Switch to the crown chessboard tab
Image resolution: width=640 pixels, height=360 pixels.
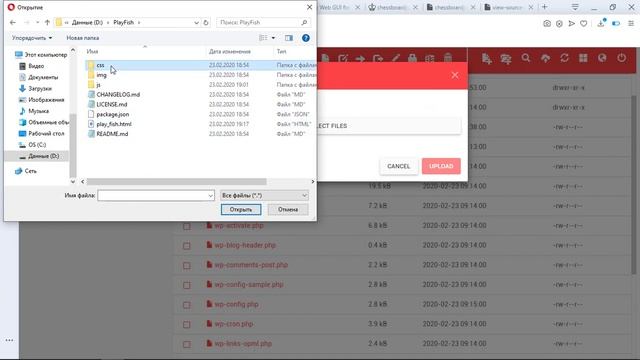[392, 7]
